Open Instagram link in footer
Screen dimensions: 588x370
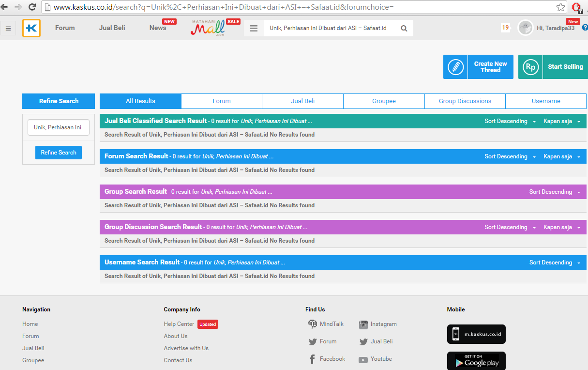point(377,324)
